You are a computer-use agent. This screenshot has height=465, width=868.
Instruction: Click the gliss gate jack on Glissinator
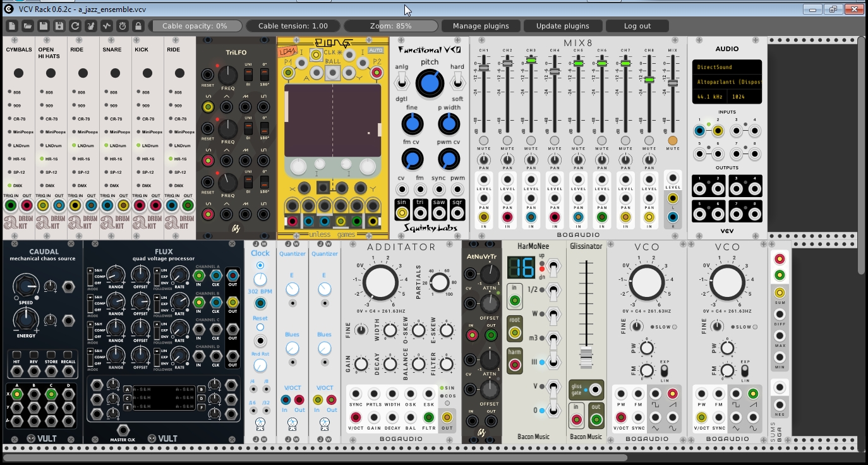595,389
